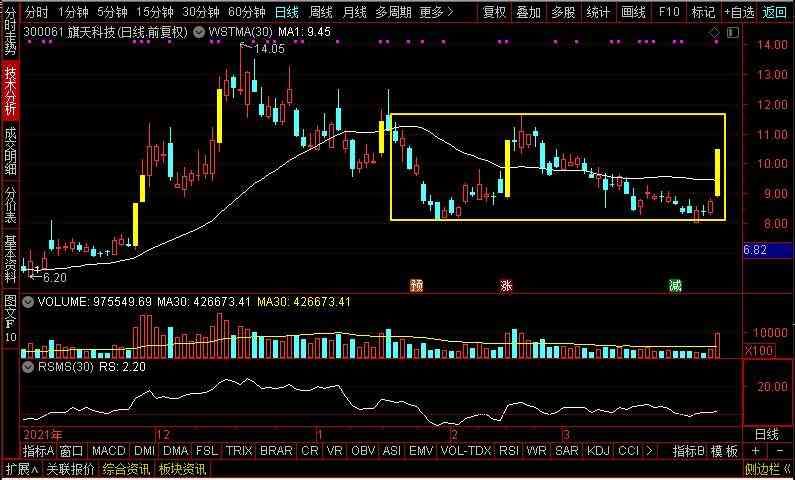Image resolution: width=795 pixels, height=480 pixels.
Task: Expand the RSMS(30) indicator dropdown arrow
Action: pos(27,366)
